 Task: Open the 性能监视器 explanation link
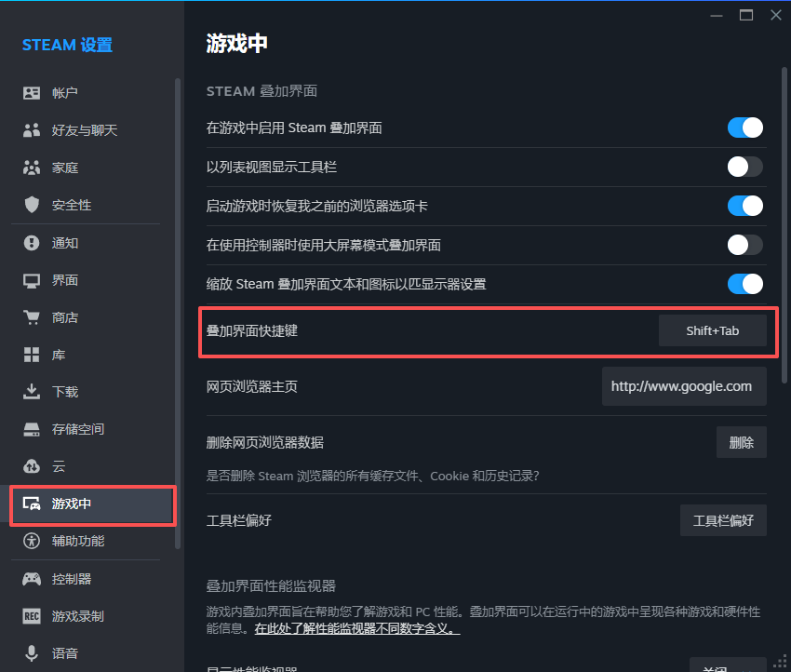click(x=357, y=629)
